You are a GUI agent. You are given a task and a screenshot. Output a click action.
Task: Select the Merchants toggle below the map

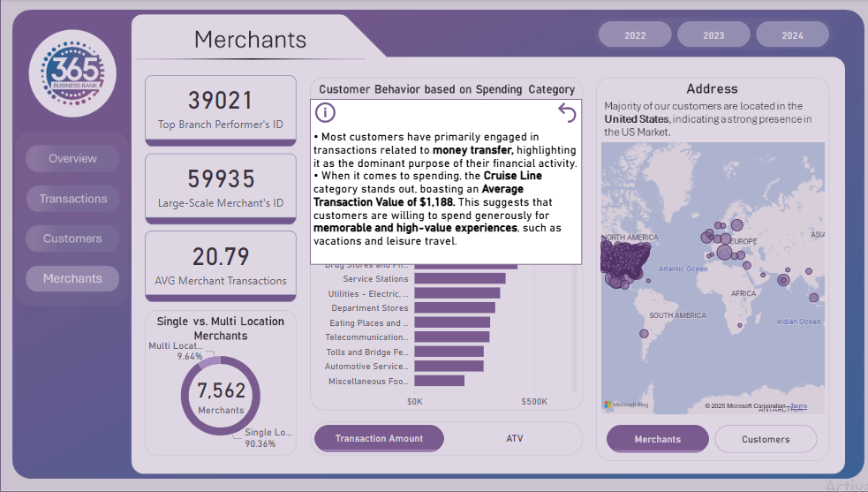coord(658,439)
